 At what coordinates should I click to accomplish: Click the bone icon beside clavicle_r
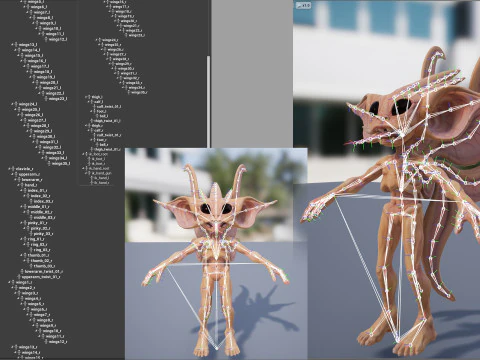pyautogui.click(x=13, y=169)
